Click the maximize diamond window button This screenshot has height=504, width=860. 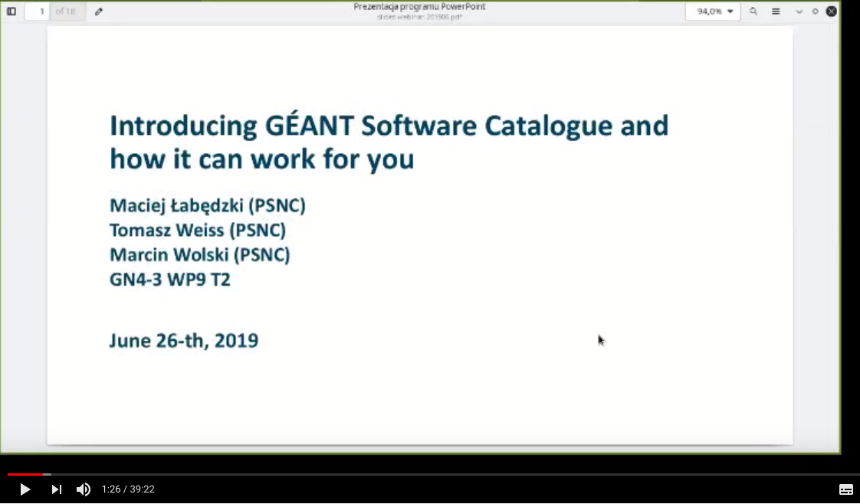(815, 11)
